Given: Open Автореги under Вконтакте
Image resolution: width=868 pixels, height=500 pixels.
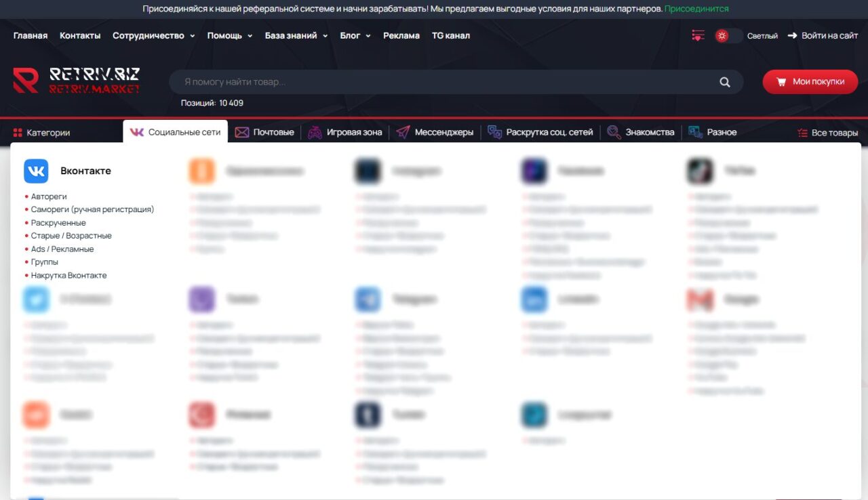Looking at the screenshot, I should point(49,196).
